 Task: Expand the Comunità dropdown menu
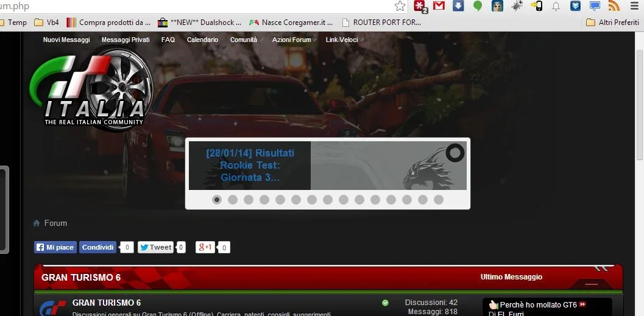coord(245,40)
